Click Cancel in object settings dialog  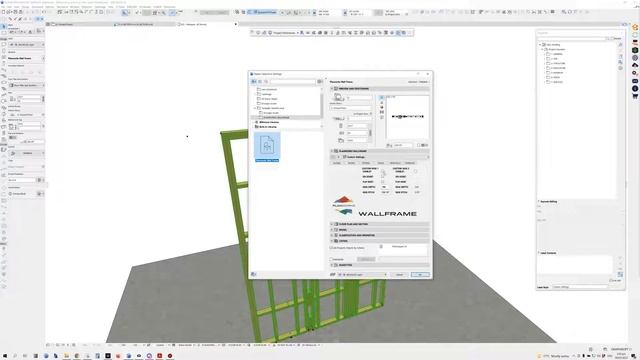[400, 275]
